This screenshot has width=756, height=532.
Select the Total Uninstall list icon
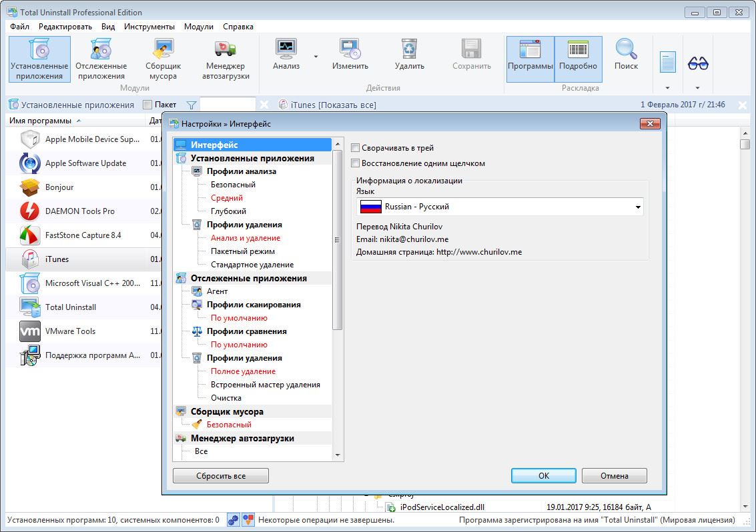tap(30, 307)
